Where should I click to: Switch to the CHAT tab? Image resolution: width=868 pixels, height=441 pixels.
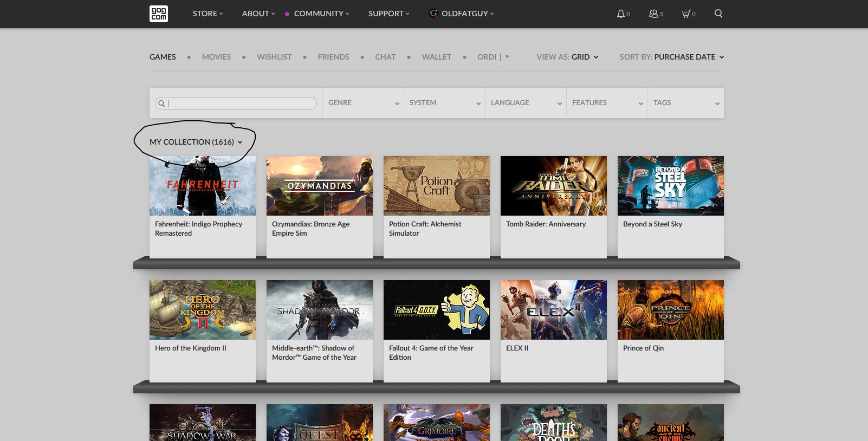pos(385,57)
